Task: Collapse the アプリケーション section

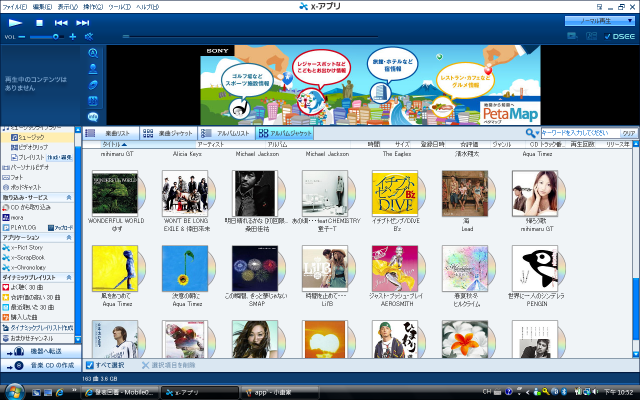Action: click(x=69, y=238)
